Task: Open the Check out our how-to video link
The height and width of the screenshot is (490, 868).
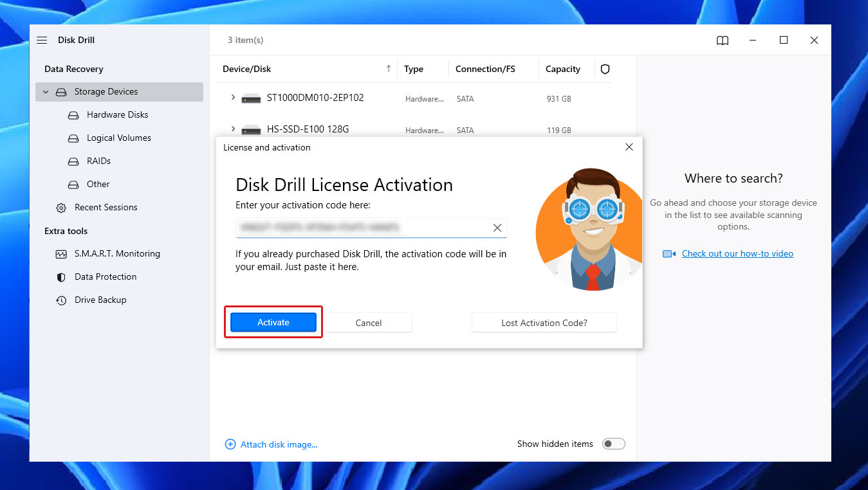Action: (x=737, y=254)
